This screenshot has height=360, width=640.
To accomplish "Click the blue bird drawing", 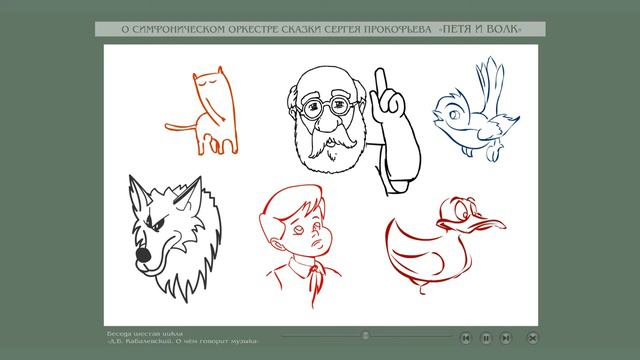I will (476, 109).
